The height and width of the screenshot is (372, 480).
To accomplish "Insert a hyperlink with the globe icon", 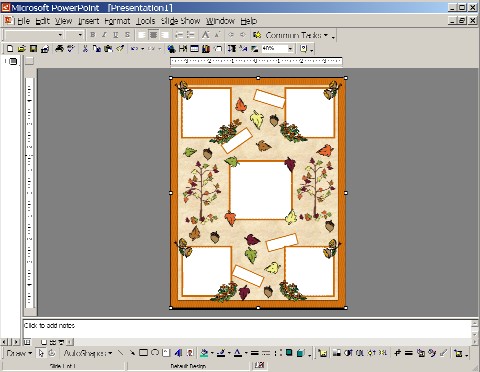I will 171,49.
